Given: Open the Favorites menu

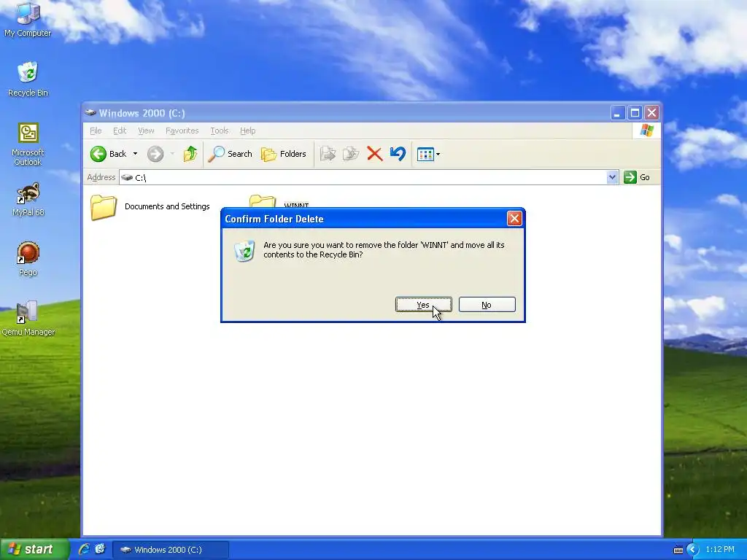Looking at the screenshot, I should pyautogui.click(x=182, y=131).
